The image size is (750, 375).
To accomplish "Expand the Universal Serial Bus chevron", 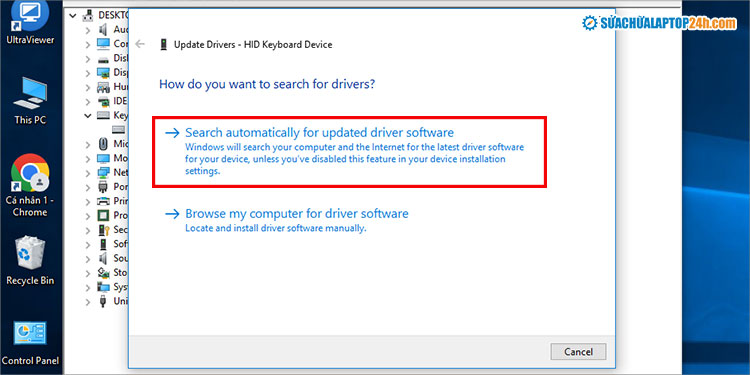I will (88, 302).
